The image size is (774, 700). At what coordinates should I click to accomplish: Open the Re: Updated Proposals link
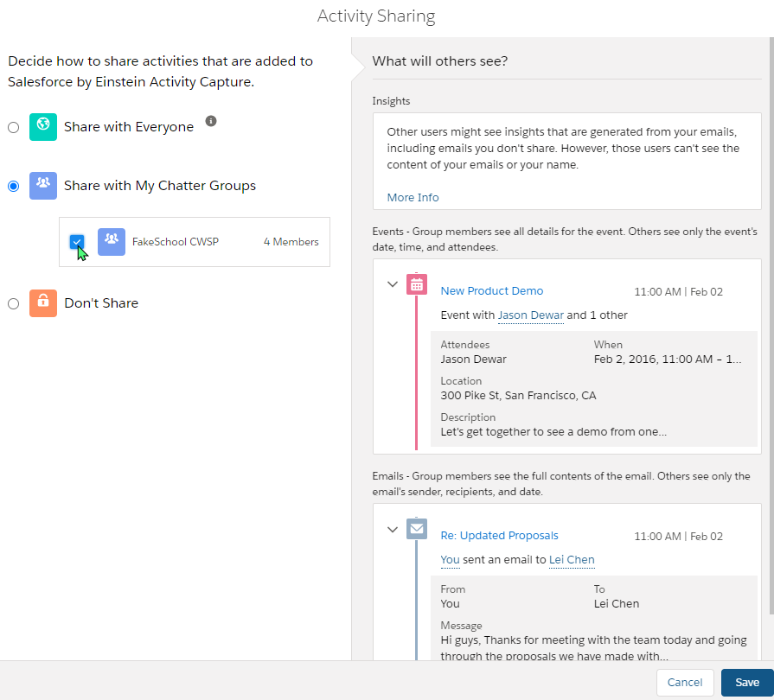pyautogui.click(x=499, y=536)
